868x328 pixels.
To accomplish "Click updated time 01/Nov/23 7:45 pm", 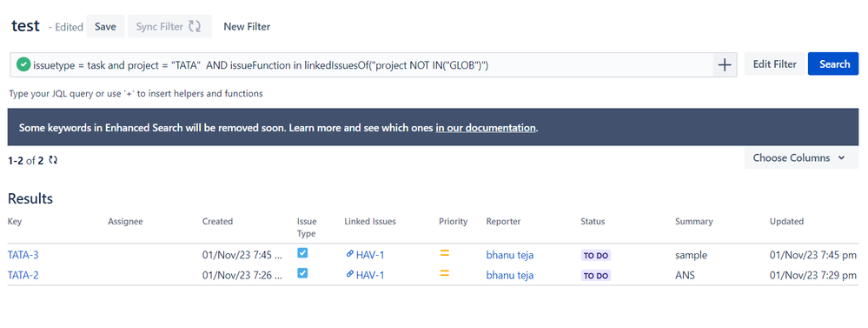I will (x=813, y=255).
